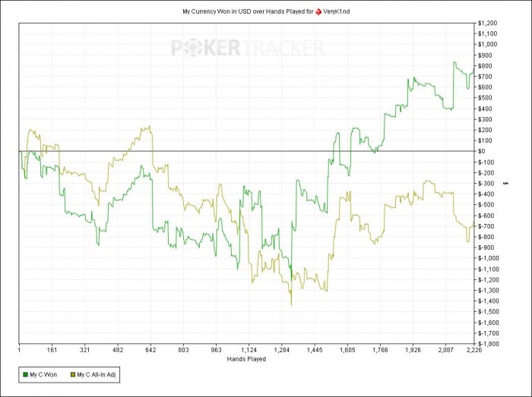Click the x-axis tick label 1,445
This screenshot has height=397, width=532.
tap(315, 350)
